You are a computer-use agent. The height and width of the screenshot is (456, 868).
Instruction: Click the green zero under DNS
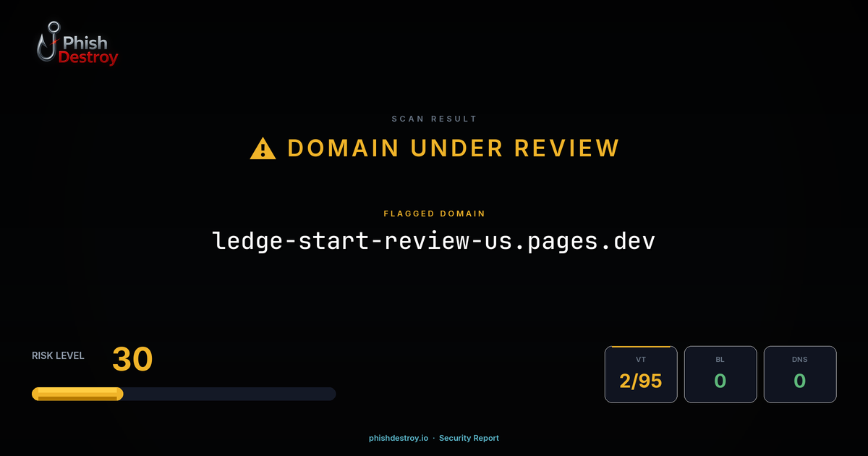pyautogui.click(x=800, y=381)
